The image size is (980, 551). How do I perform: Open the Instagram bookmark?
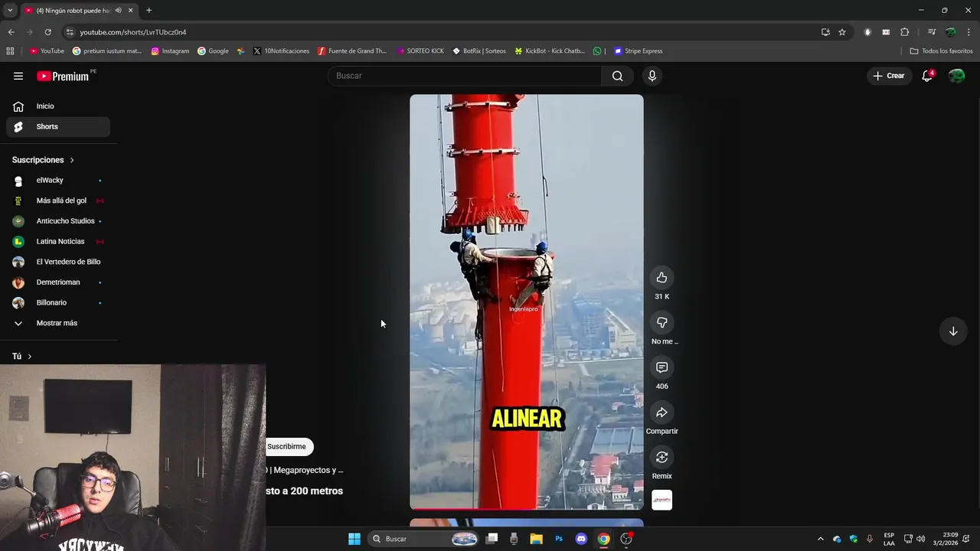point(170,51)
